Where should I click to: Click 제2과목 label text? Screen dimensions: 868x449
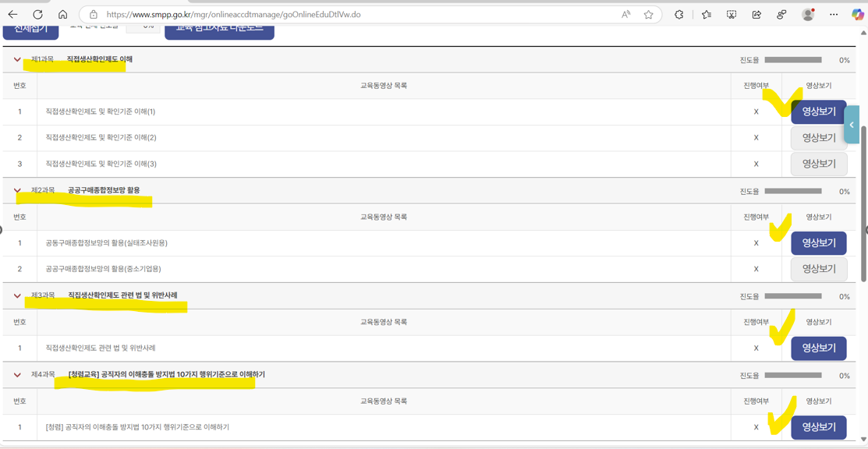[43, 190]
